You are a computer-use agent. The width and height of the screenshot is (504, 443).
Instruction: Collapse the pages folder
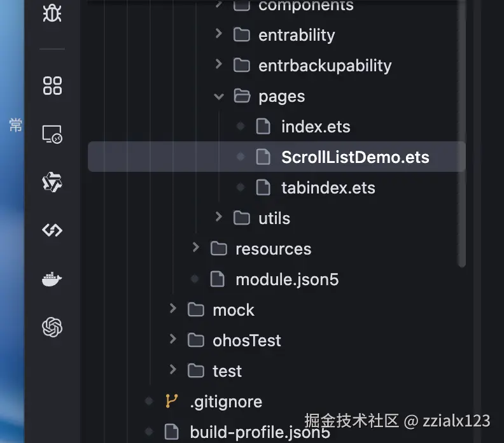tap(219, 97)
